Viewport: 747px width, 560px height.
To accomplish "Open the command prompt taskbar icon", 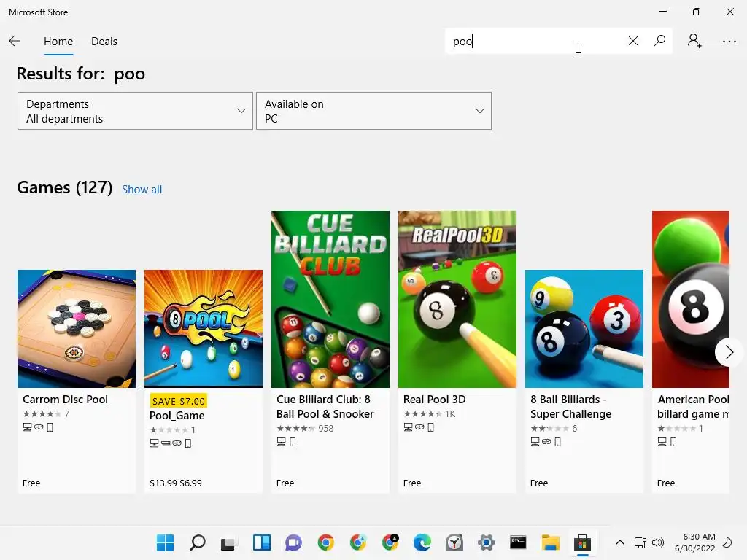I will (518, 542).
